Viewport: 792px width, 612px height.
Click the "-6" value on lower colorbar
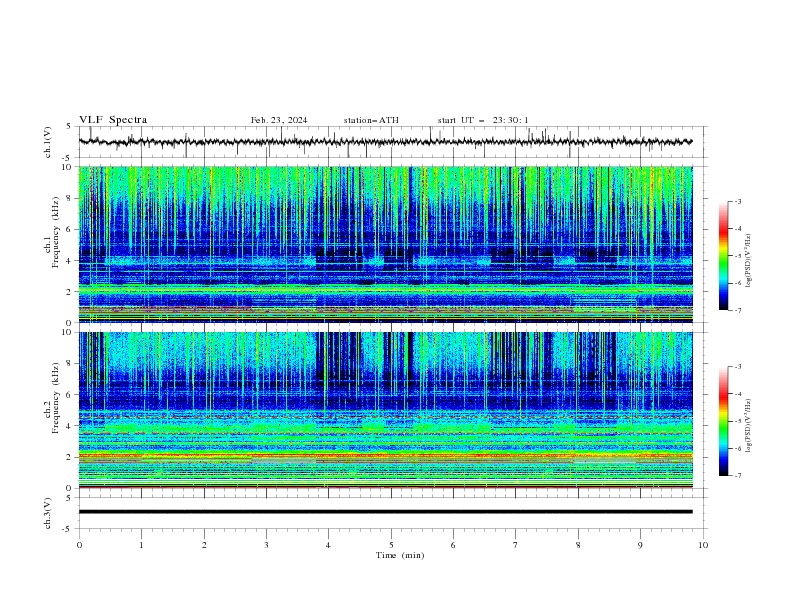(737, 448)
